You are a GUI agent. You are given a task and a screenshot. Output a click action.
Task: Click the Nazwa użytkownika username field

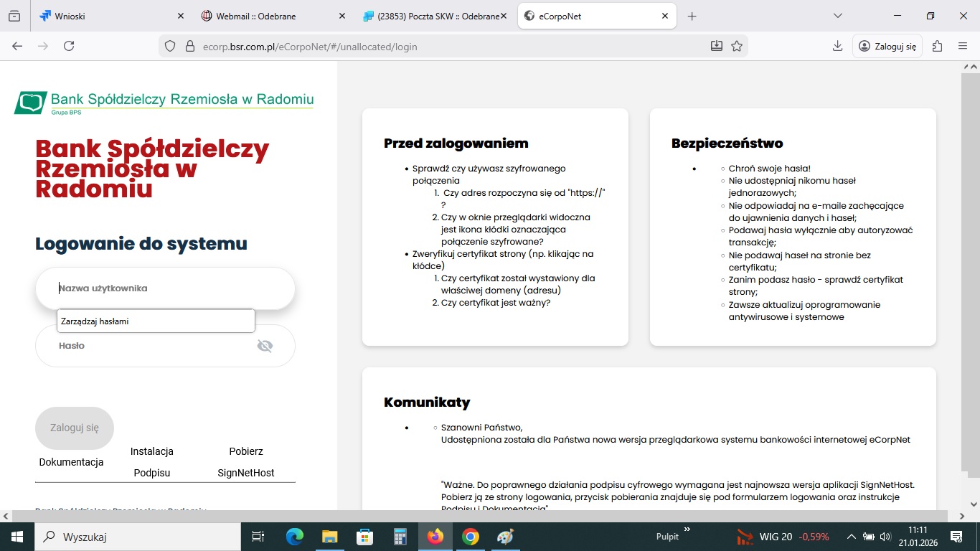pyautogui.click(x=165, y=288)
